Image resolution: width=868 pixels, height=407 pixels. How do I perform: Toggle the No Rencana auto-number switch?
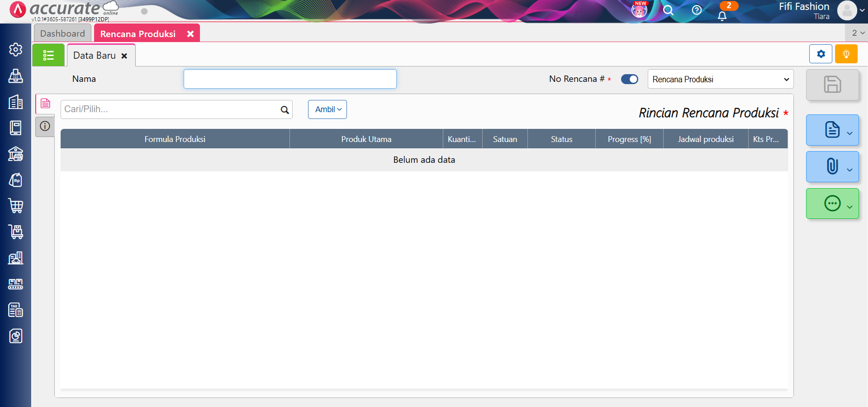click(x=629, y=79)
